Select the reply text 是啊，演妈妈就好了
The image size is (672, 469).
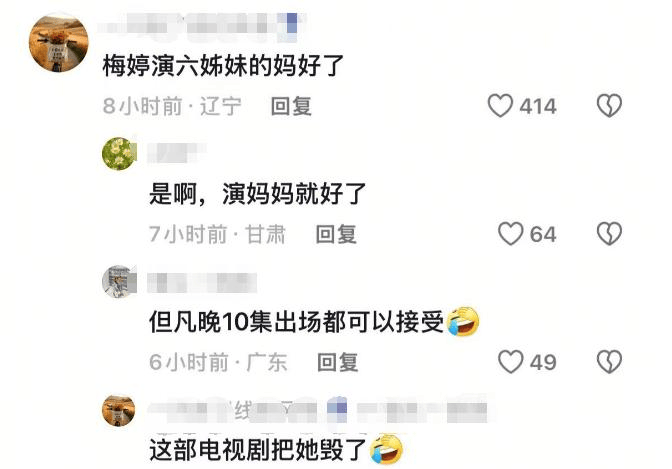point(257,194)
